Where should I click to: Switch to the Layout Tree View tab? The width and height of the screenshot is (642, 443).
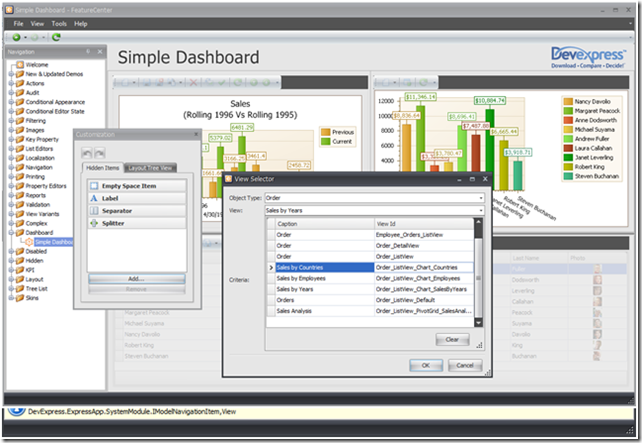click(150, 168)
